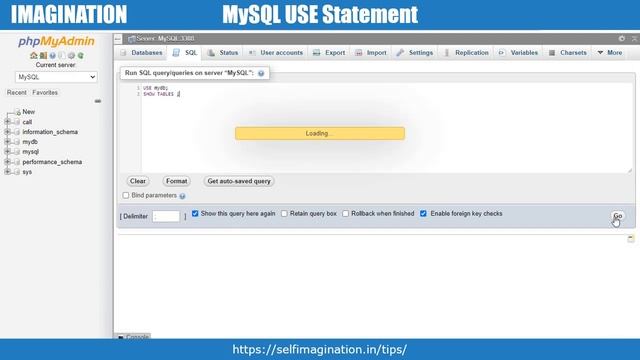Click the hide-panel arrow left of breadcrumb
The width and height of the screenshot is (640, 360).
pos(118,39)
